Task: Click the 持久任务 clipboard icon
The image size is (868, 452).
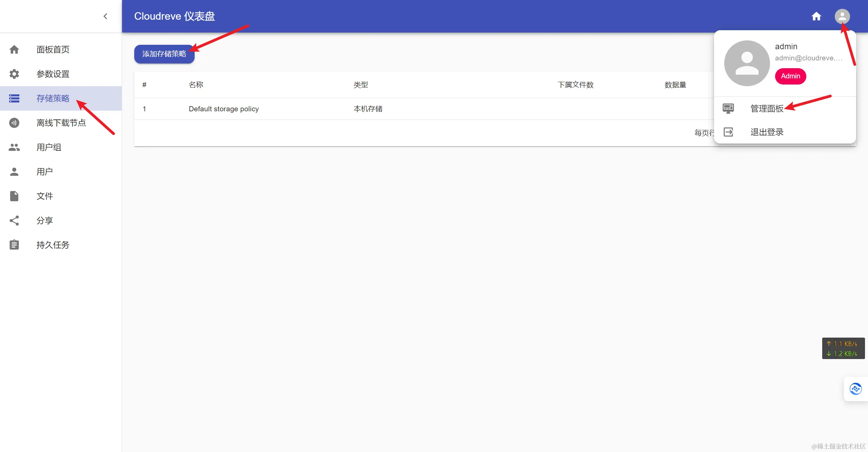Action: point(14,245)
